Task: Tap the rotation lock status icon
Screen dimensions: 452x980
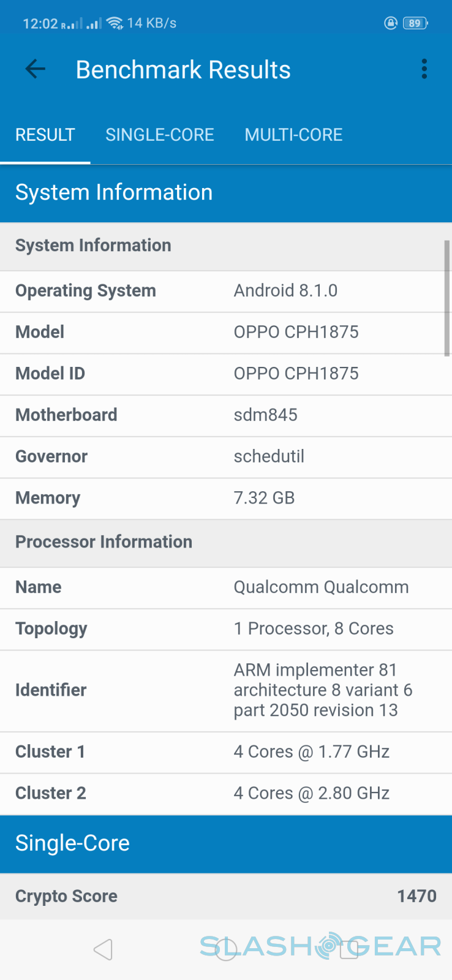Action: coord(390,23)
